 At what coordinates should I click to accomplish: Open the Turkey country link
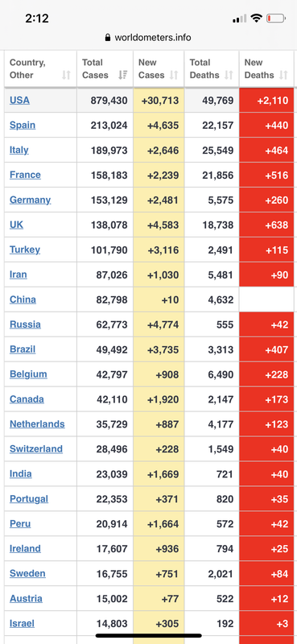(25, 250)
